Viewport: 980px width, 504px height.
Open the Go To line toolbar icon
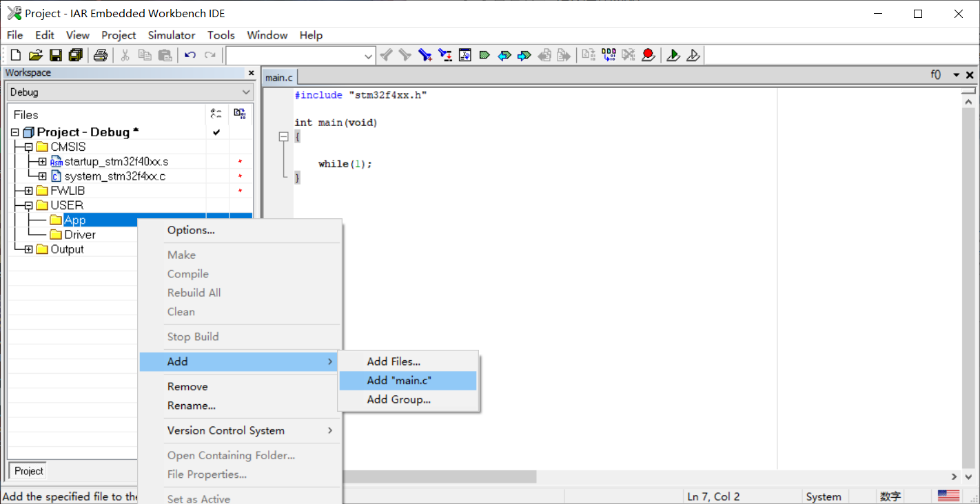tap(465, 55)
